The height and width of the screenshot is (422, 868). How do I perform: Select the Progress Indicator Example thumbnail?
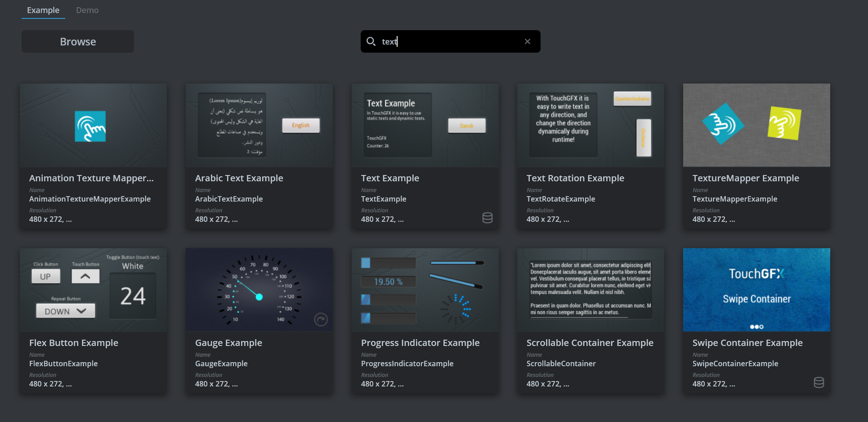tap(425, 290)
